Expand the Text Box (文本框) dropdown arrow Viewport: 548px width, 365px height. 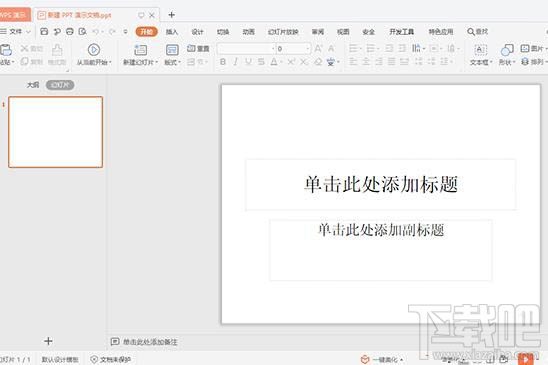(x=491, y=62)
